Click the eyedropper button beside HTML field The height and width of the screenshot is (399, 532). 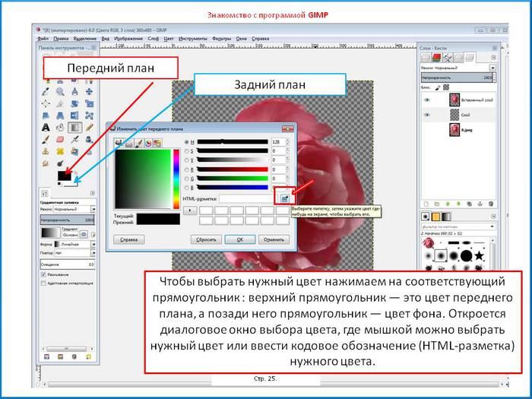point(285,198)
